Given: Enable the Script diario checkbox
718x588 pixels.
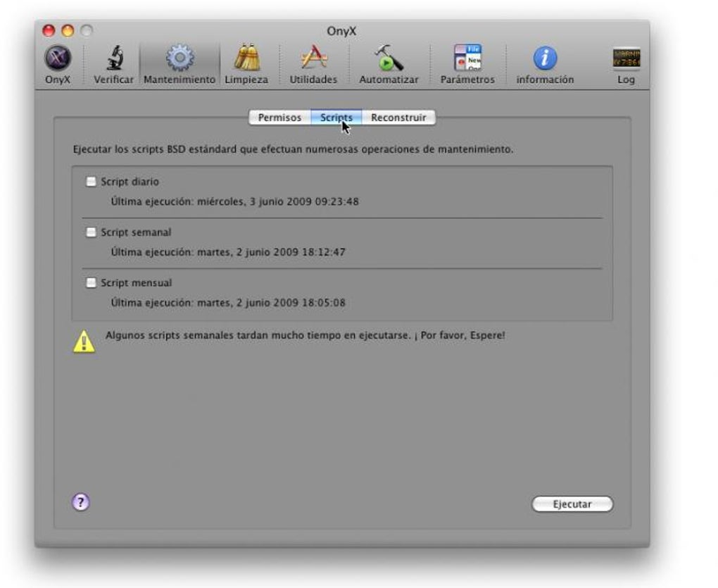Looking at the screenshot, I should (x=91, y=182).
